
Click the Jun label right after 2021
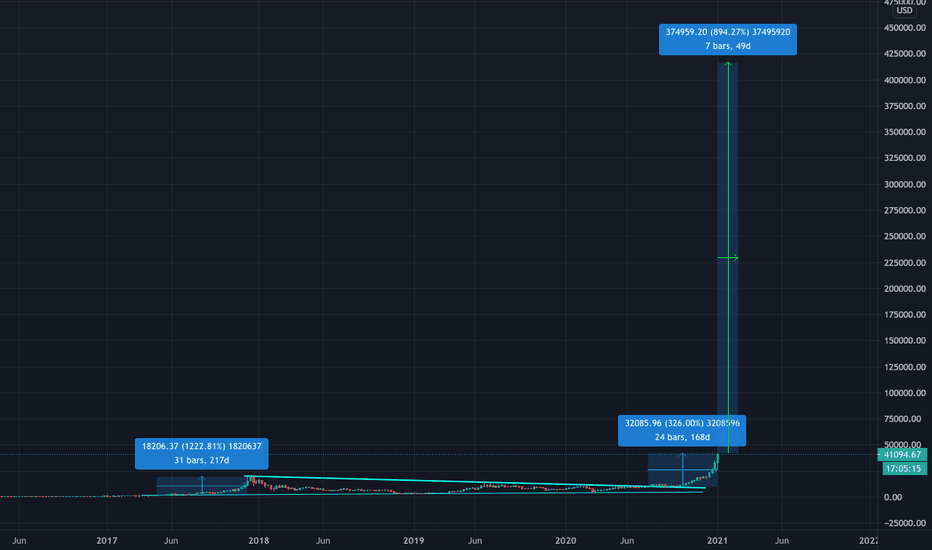click(782, 540)
